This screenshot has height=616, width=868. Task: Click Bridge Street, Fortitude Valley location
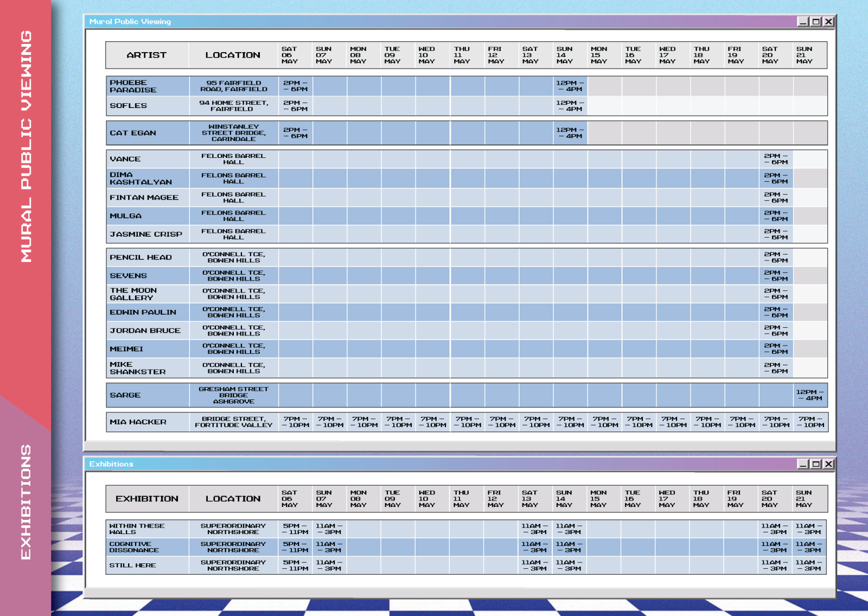234,422
